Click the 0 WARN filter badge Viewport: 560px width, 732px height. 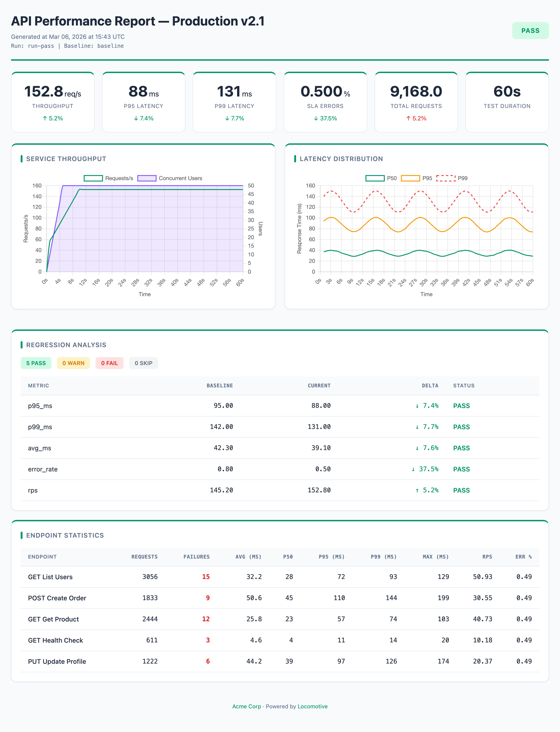tap(73, 363)
